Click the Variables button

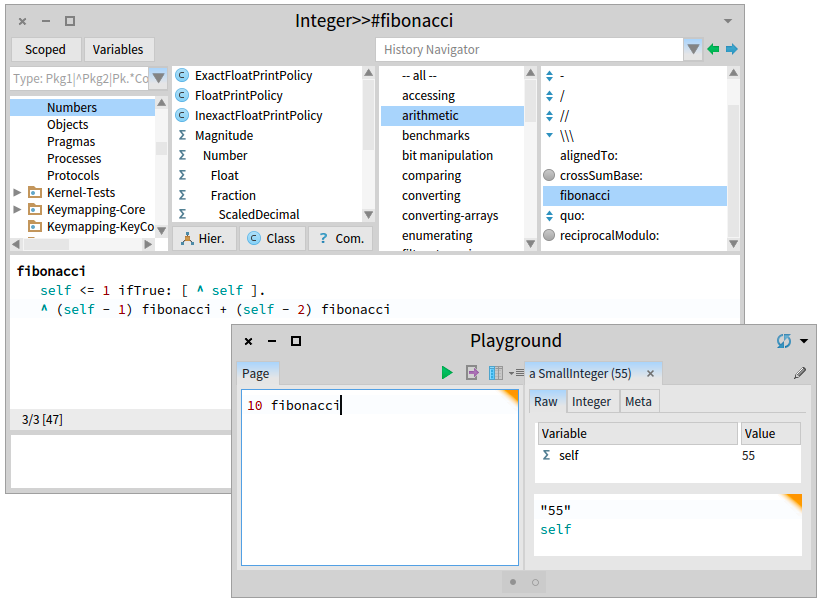click(118, 49)
